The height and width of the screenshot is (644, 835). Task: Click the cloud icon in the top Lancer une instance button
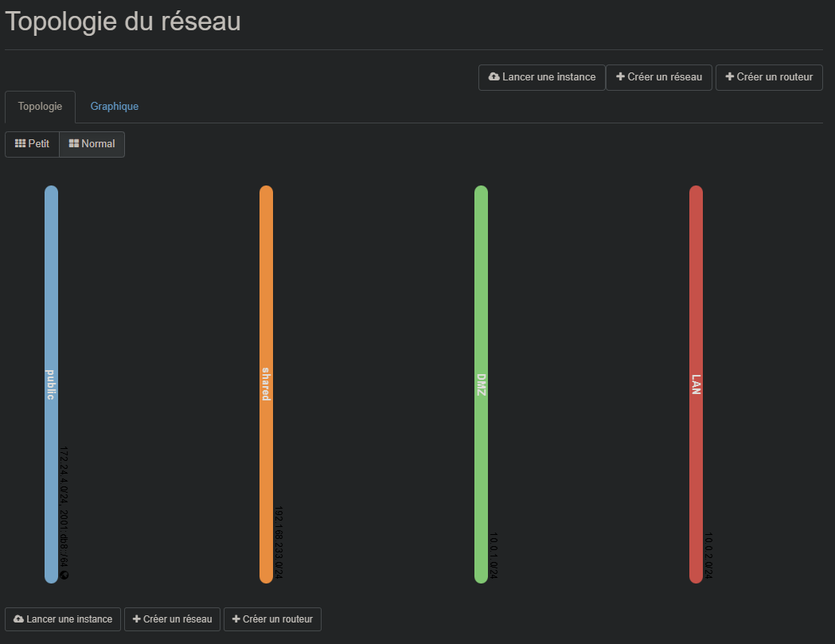(494, 77)
